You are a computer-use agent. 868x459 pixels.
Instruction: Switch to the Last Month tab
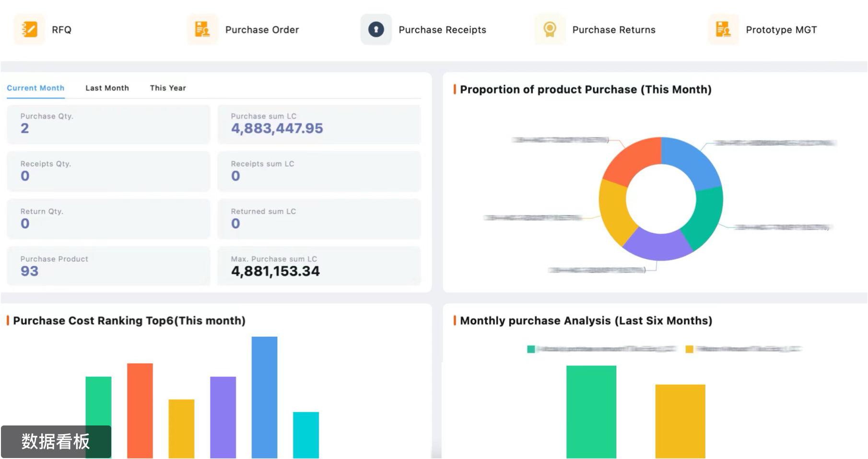coord(107,88)
